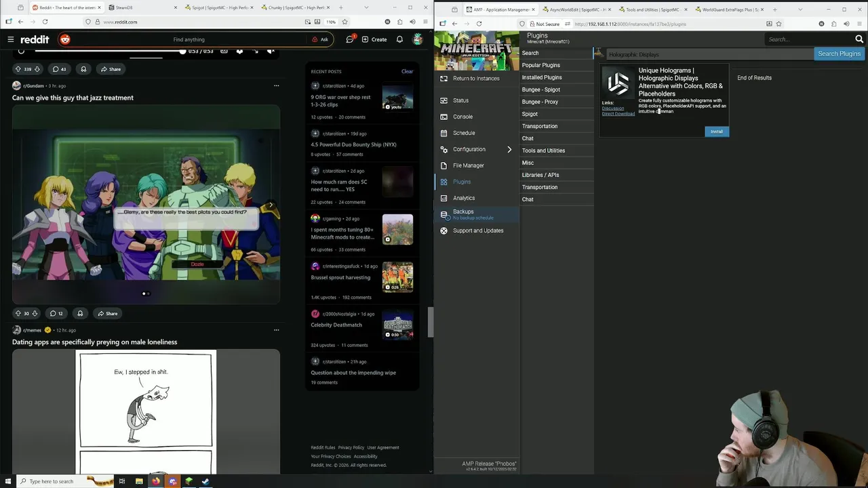
Task: Select Installed Plugins category
Action: coord(557,77)
